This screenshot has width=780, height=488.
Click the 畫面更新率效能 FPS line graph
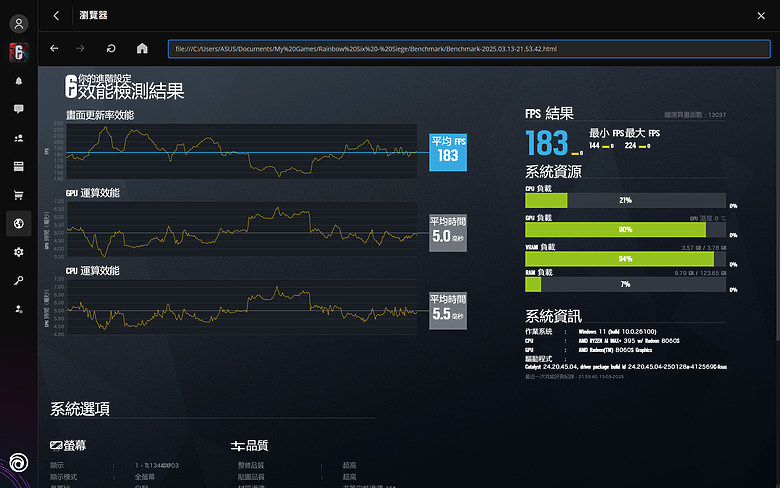coord(242,151)
